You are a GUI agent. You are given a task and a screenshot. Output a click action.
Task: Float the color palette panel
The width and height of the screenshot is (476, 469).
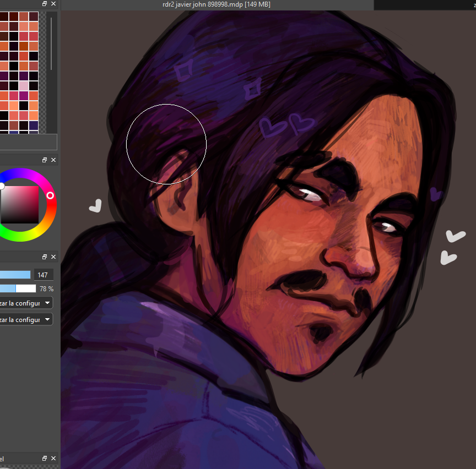pos(45,4)
